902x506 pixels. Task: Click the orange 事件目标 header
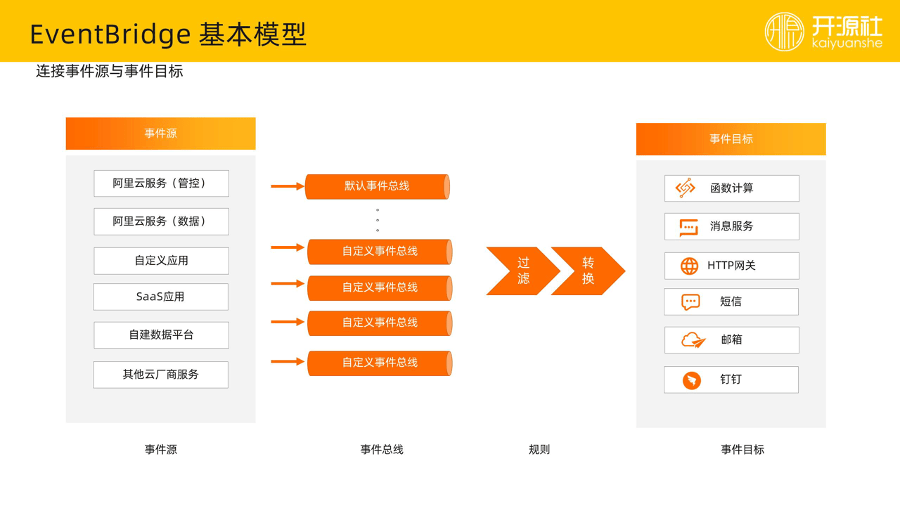731,139
